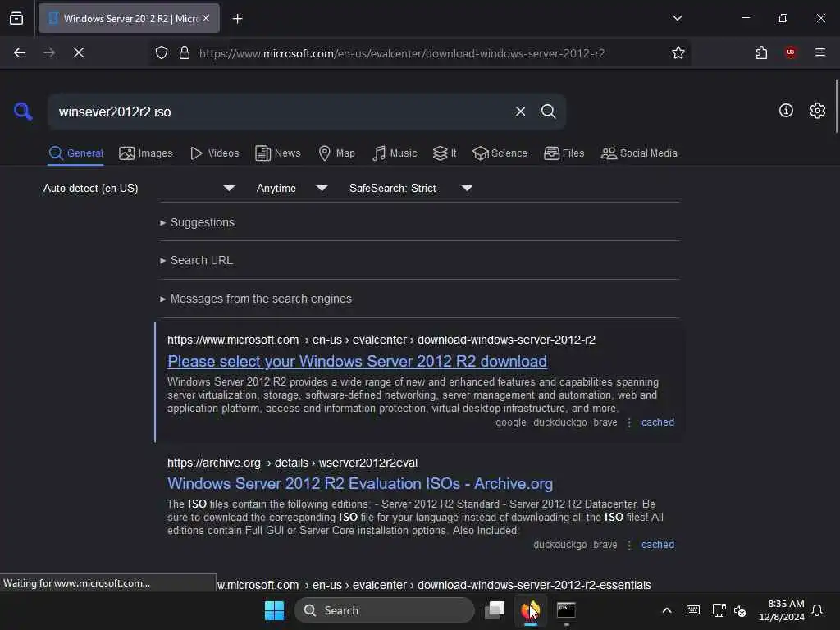Screen dimensions: 840x630
Task: Expand the Search URL section
Action: click(196, 260)
